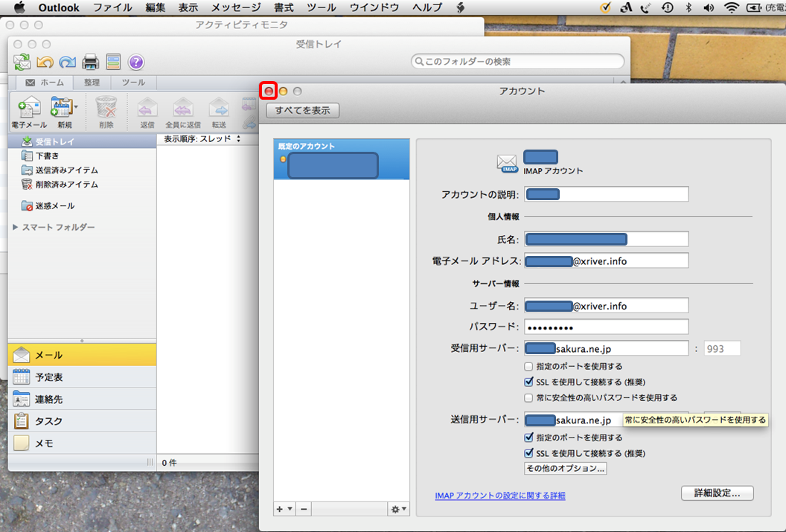
Task: Open Help with the question mark icon
Action: tap(135, 63)
